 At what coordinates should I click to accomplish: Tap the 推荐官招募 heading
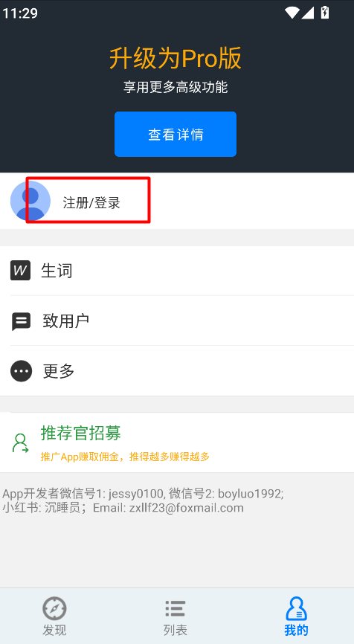point(81,433)
